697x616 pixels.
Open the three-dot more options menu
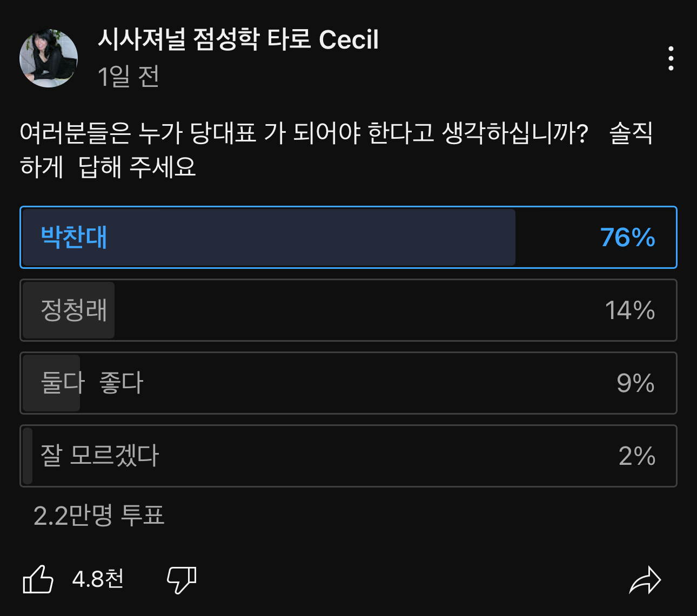tap(671, 58)
